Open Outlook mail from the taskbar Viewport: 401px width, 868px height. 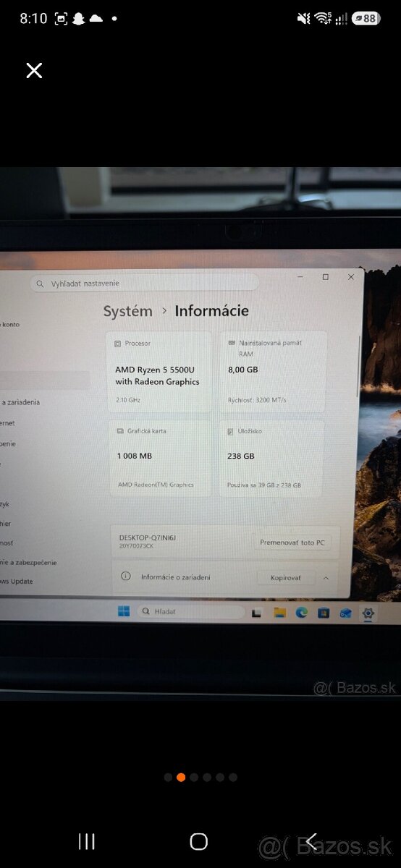pos(345,613)
